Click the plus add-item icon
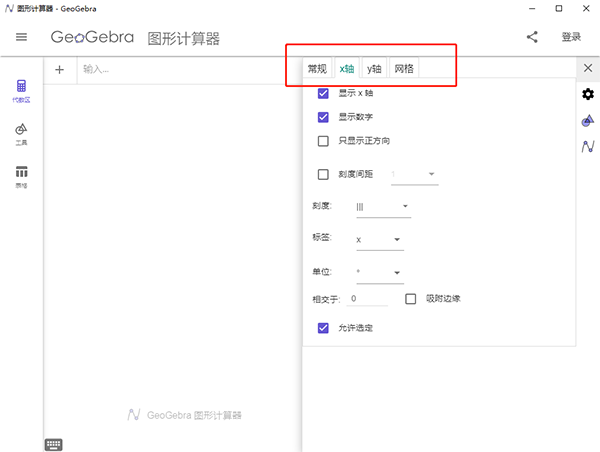The image size is (600, 452). (x=60, y=69)
